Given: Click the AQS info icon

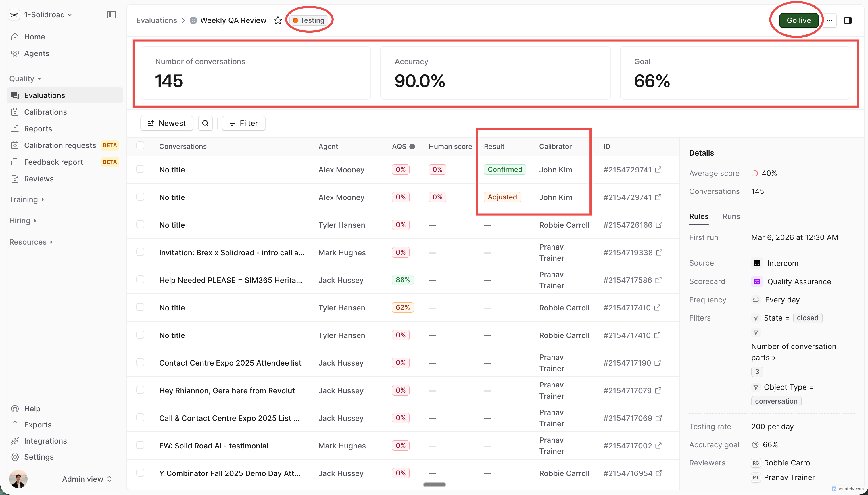Looking at the screenshot, I should pyautogui.click(x=412, y=147).
